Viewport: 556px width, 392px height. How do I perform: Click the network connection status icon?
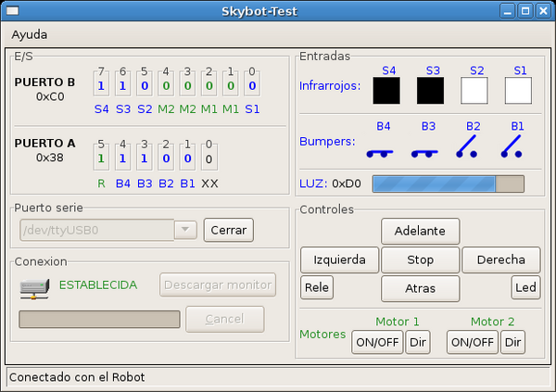(34, 285)
